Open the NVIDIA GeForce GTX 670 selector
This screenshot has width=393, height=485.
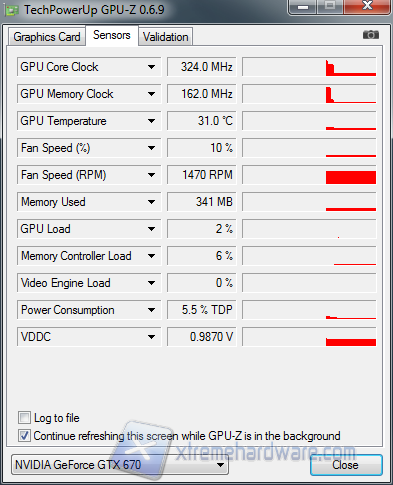tap(120, 465)
